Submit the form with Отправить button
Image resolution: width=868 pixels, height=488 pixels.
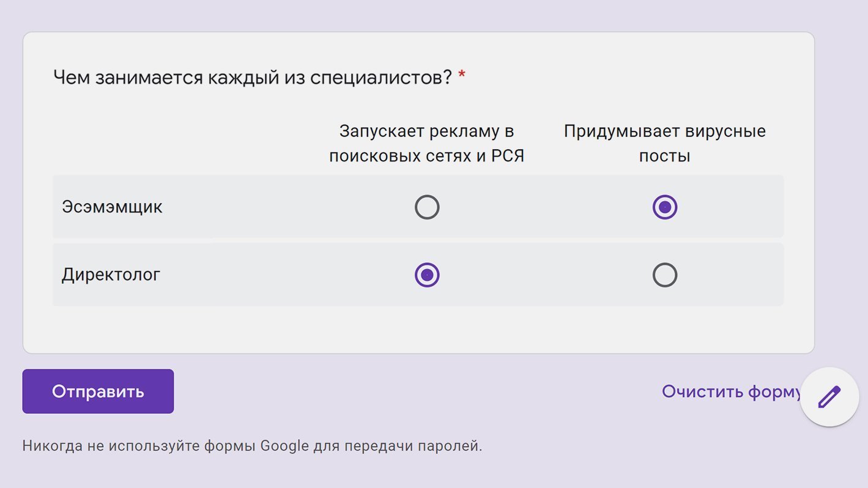[98, 391]
